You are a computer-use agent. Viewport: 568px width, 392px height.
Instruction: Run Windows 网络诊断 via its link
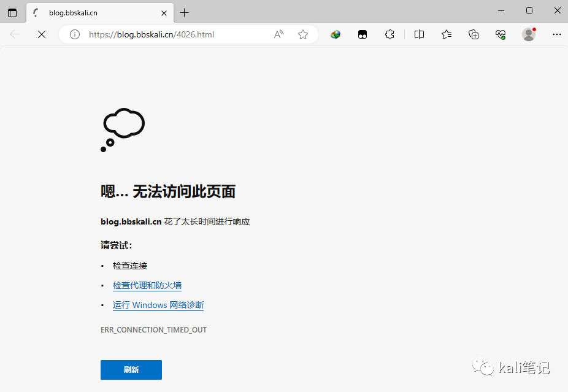pos(158,305)
